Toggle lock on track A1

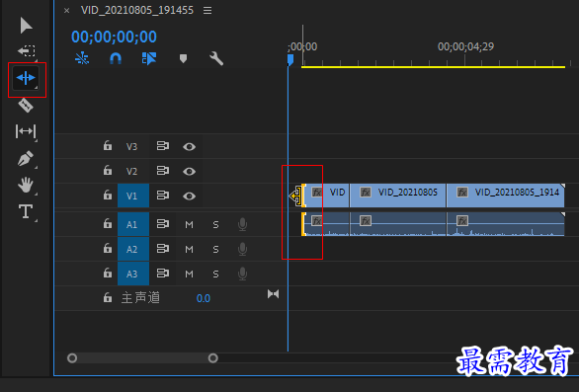pyautogui.click(x=108, y=223)
